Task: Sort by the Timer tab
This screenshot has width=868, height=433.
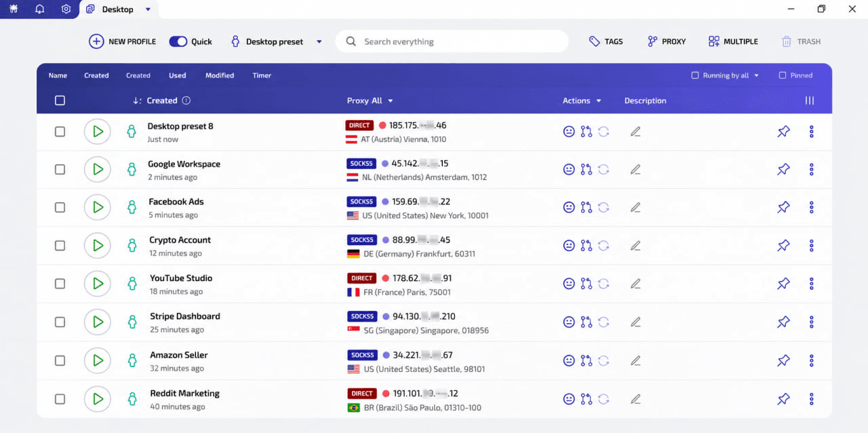Action: (x=262, y=75)
